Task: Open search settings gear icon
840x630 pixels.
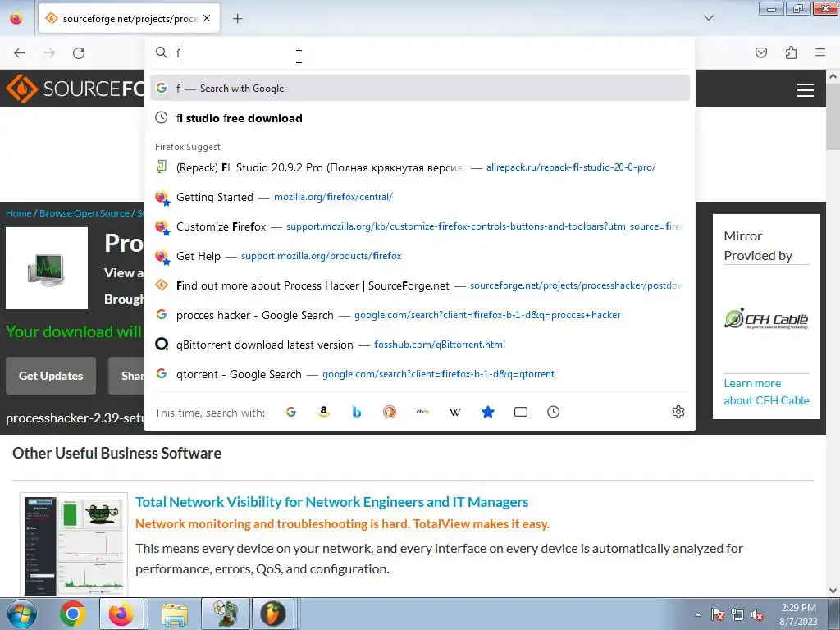Action: 678,412
